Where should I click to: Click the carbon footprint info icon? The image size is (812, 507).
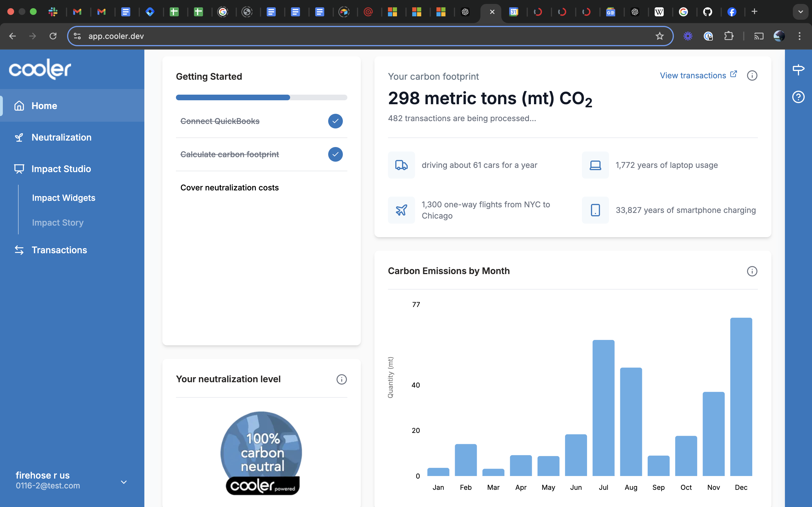pos(752,75)
